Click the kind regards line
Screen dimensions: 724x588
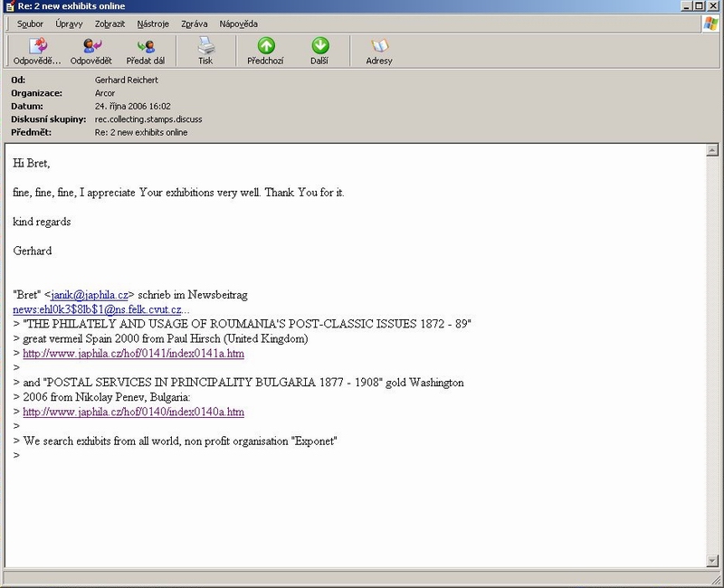click(x=42, y=222)
